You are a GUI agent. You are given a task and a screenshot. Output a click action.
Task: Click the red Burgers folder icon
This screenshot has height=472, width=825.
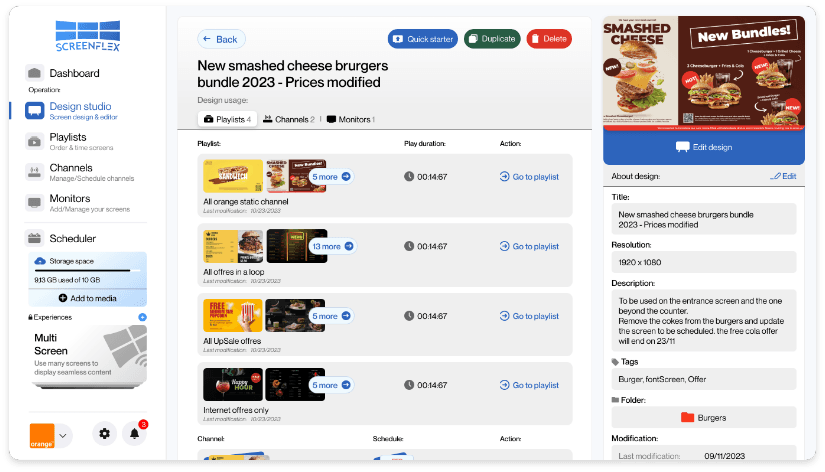(687, 417)
